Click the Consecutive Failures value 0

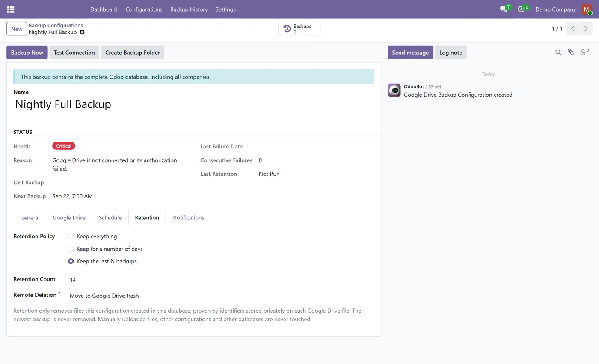(x=260, y=160)
